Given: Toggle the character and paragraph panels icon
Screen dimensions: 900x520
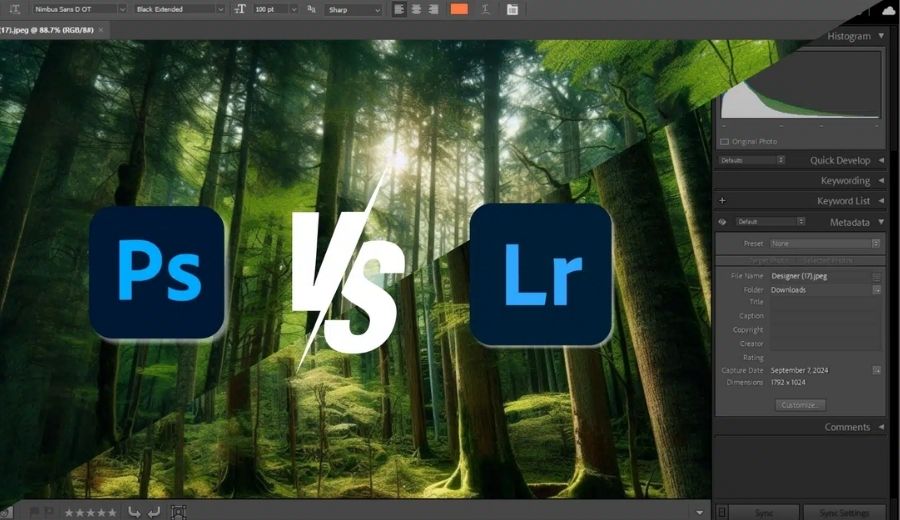Looking at the screenshot, I should coord(512,9).
